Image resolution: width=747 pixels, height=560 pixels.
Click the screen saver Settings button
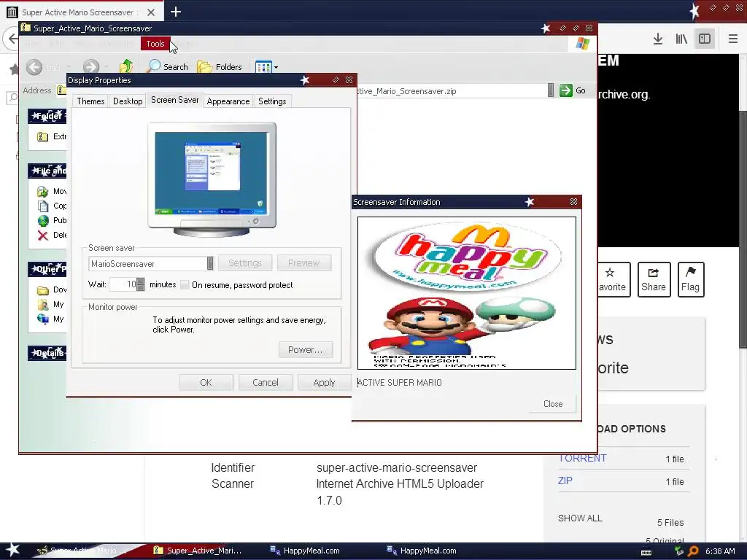245,262
